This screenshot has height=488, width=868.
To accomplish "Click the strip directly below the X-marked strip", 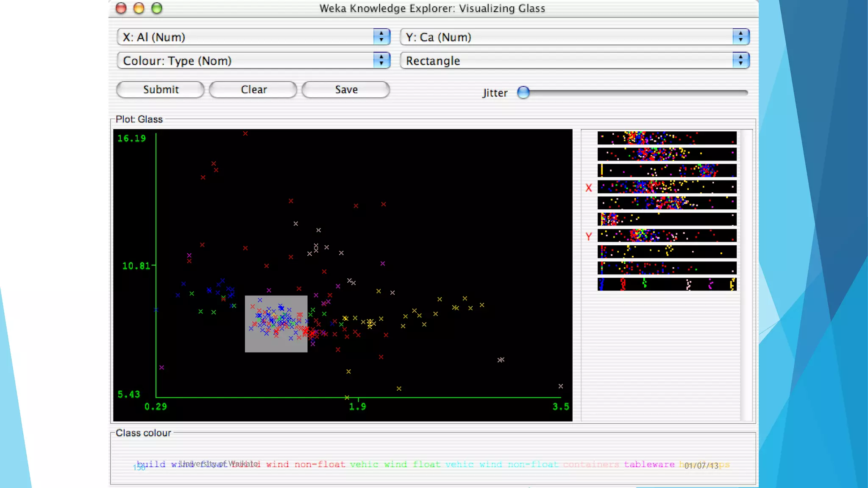I will (667, 203).
